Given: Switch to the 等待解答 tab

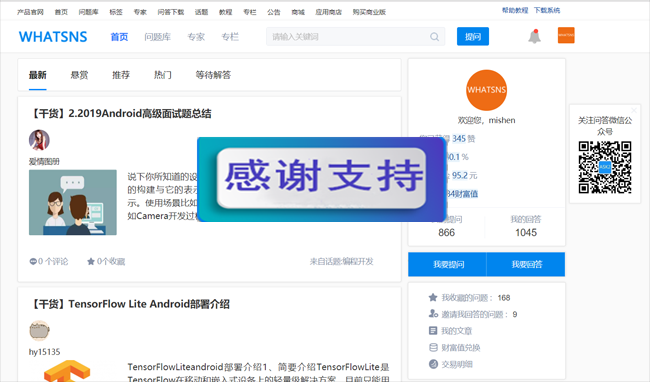Looking at the screenshot, I should coord(213,75).
